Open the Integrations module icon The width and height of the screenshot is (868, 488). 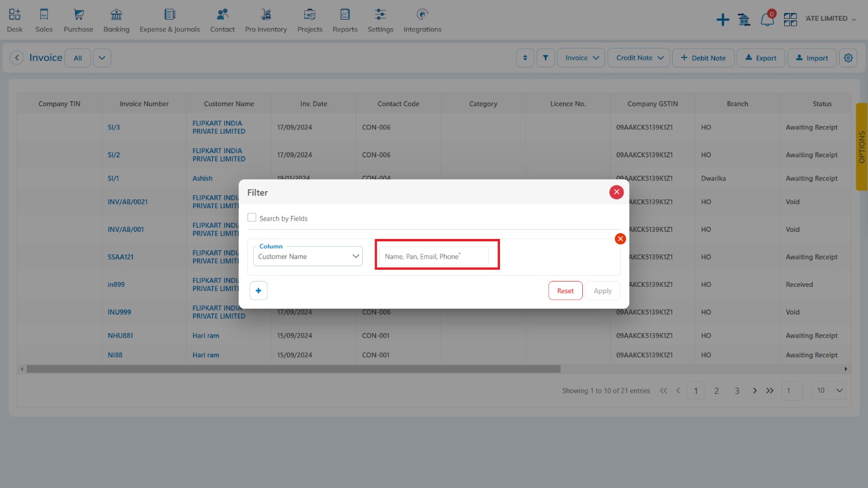(x=422, y=20)
